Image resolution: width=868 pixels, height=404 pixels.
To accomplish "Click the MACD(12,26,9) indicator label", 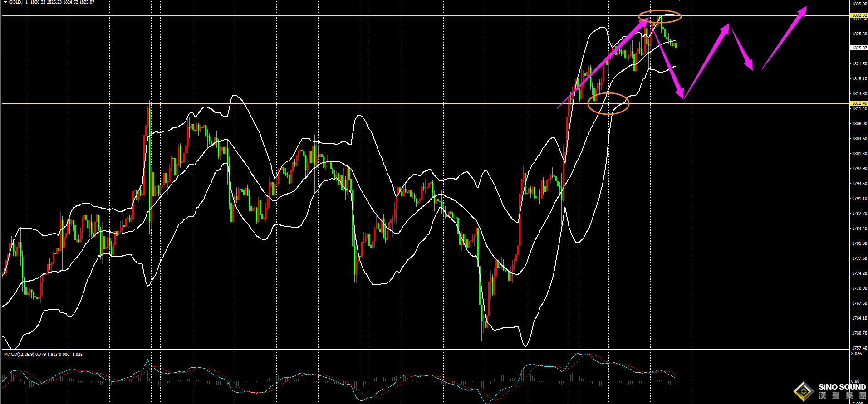I will (x=18, y=354).
